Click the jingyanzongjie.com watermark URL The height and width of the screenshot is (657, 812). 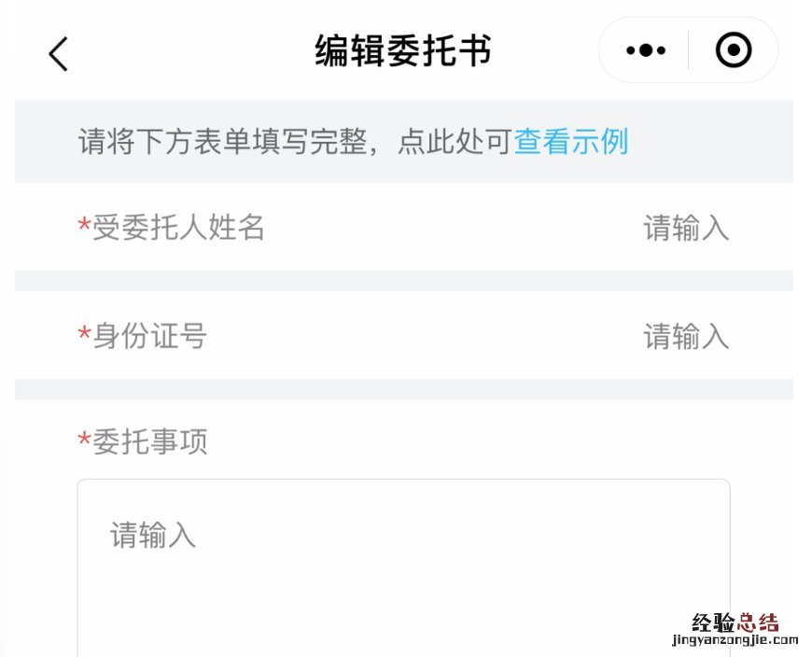735,641
